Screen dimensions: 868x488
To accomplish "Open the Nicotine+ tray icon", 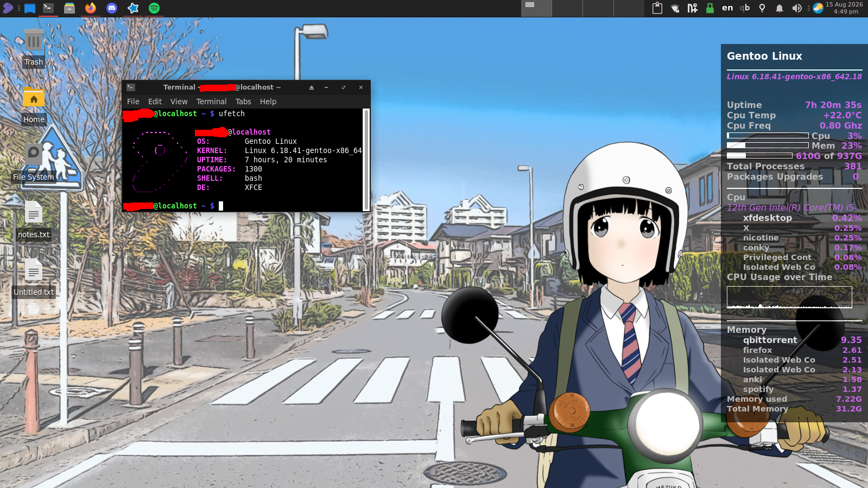I will tap(692, 8).
